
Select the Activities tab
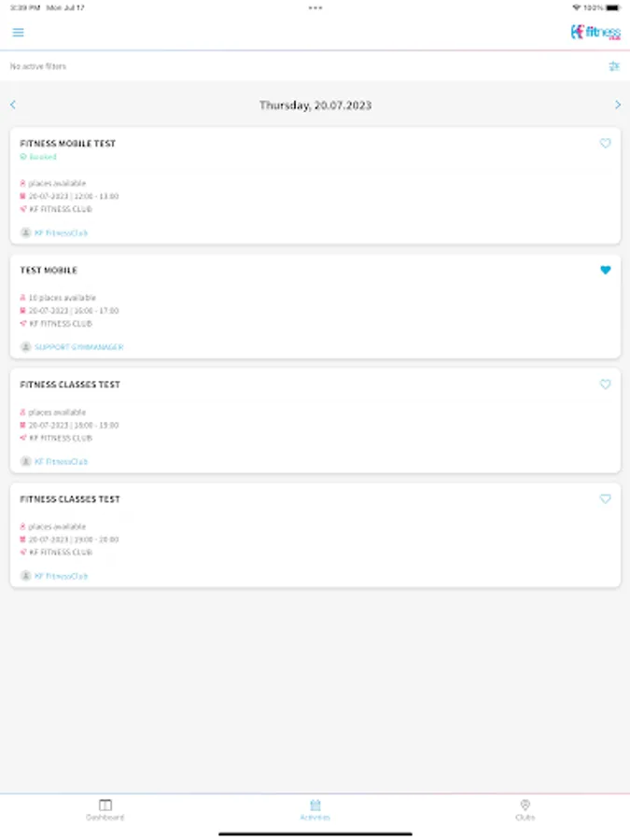(315, 809)
